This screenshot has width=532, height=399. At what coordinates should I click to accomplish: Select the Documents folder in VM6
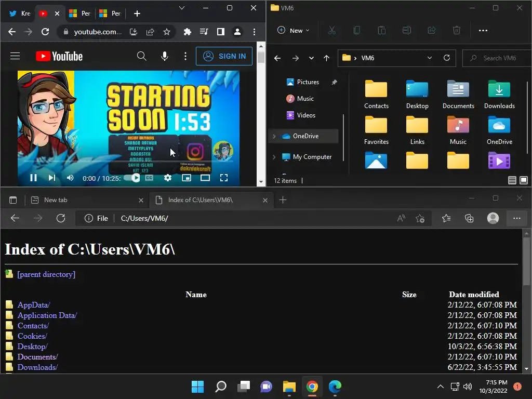[458, 95]
